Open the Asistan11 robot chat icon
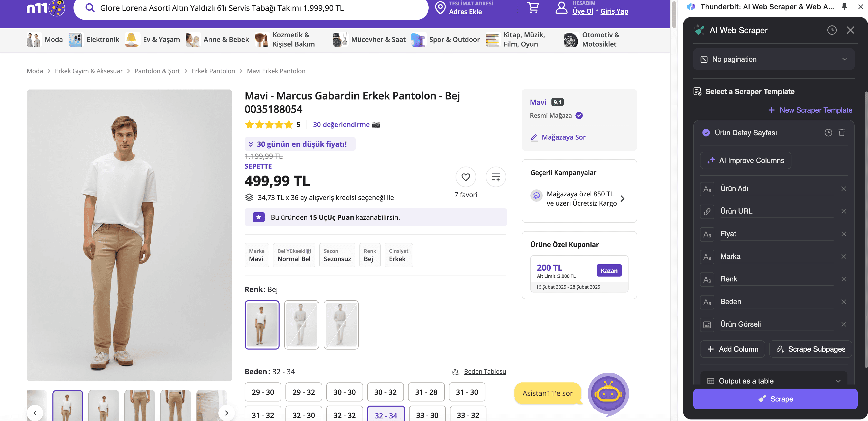Image resolution: width=868 pixels, height=421 pixels. click(x=608, y=393)
